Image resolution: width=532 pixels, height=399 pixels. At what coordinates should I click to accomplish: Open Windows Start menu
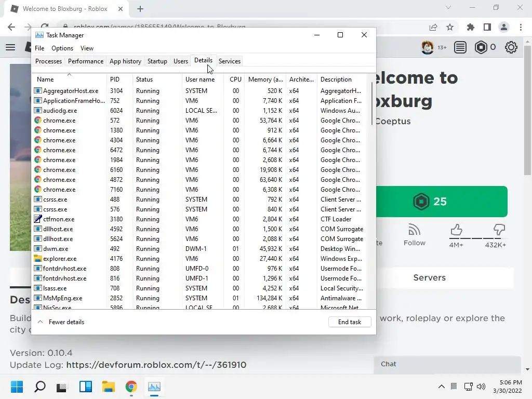pyautogui.click(x=17, y=387)
